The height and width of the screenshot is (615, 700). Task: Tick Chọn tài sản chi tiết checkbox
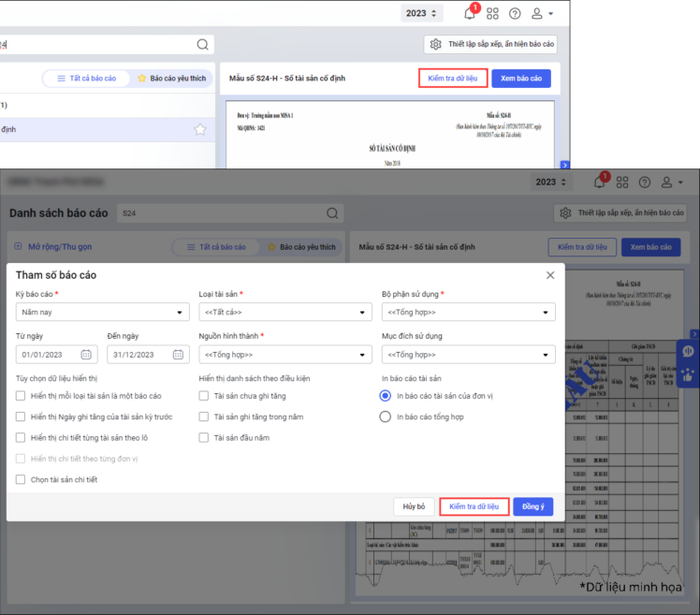pos(21,479)
